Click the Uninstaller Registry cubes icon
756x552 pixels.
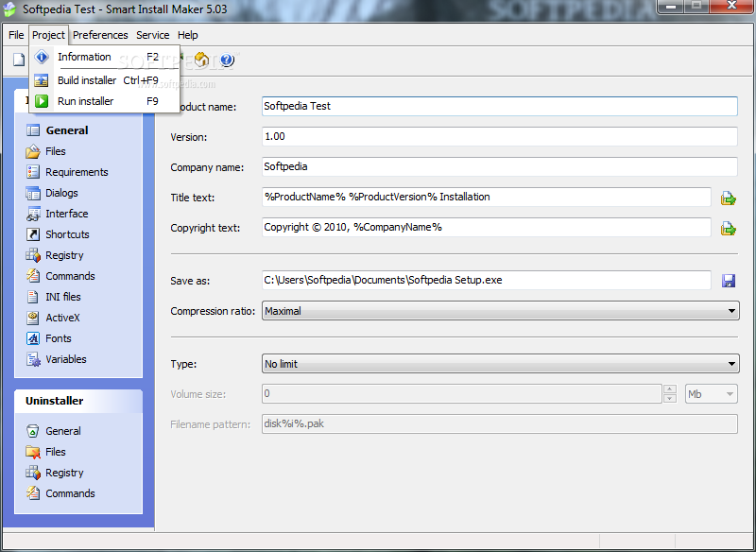tap(33, 473)
